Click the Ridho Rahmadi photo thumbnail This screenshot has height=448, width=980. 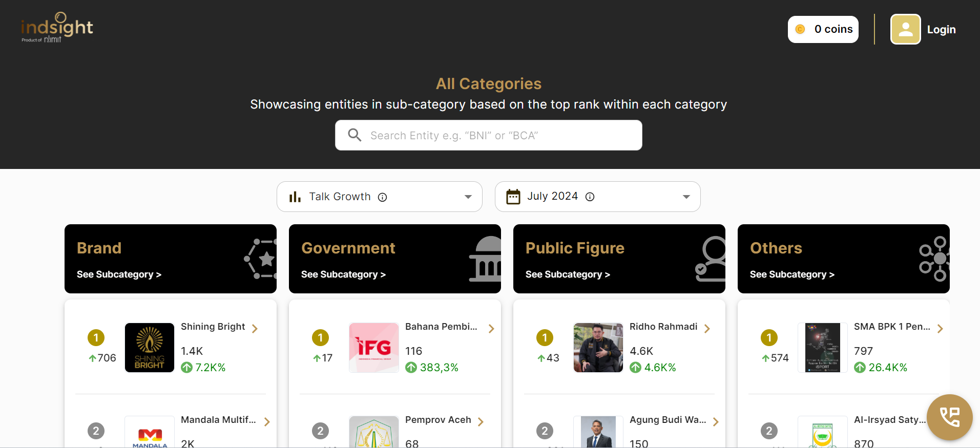pyautogui.click(x=598, y=348)
